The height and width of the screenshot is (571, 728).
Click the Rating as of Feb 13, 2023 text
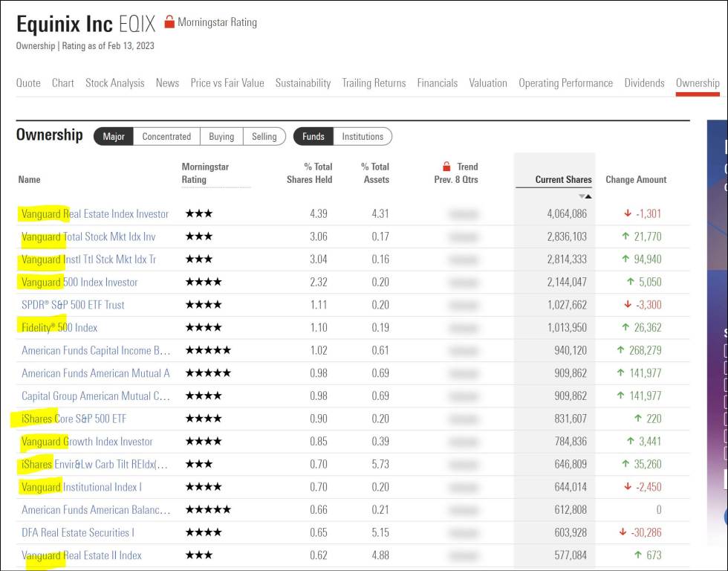pos(108,46)
